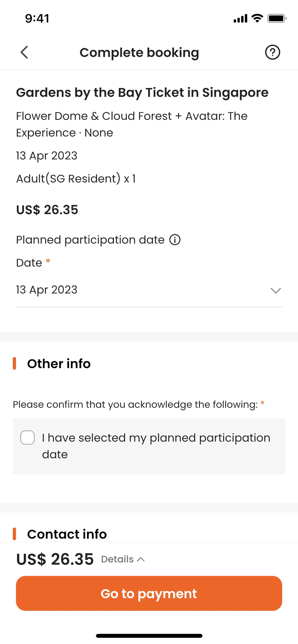Tap the home indicator bar at bottom
This screenshot has width=298, height=644.
[x=149, y=635]
